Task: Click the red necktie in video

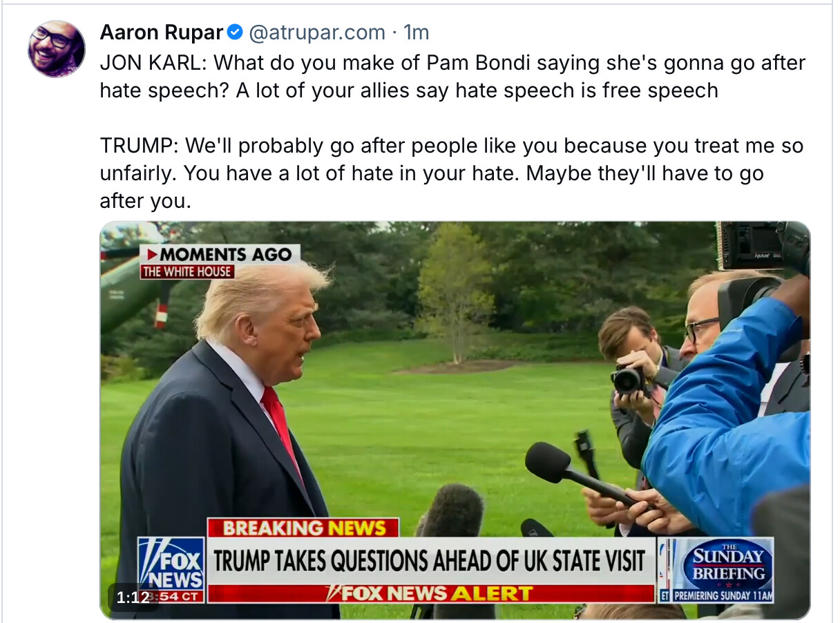Action: click(x=279, y=425)
